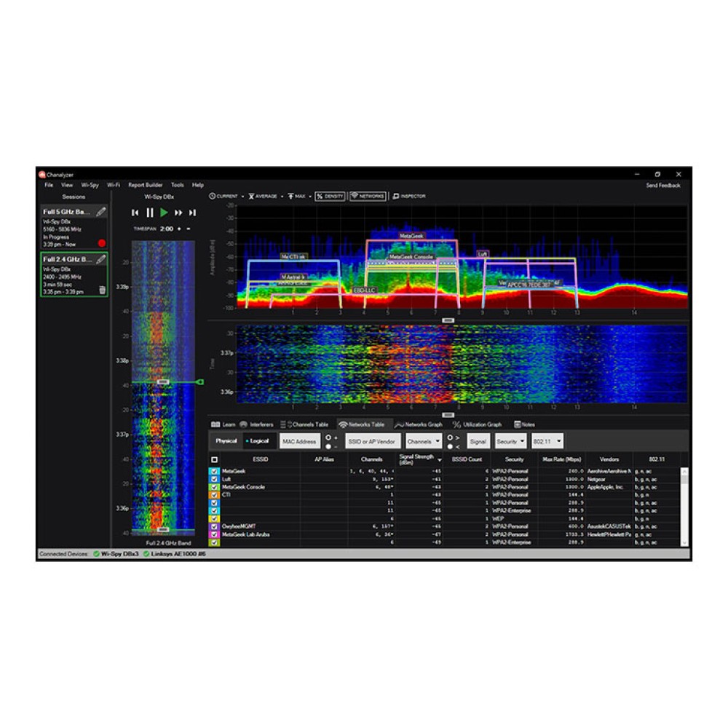Pause the Wi-Spy DBx playback
This screenshot has width=728, height=728.
[x=150, y=213]
